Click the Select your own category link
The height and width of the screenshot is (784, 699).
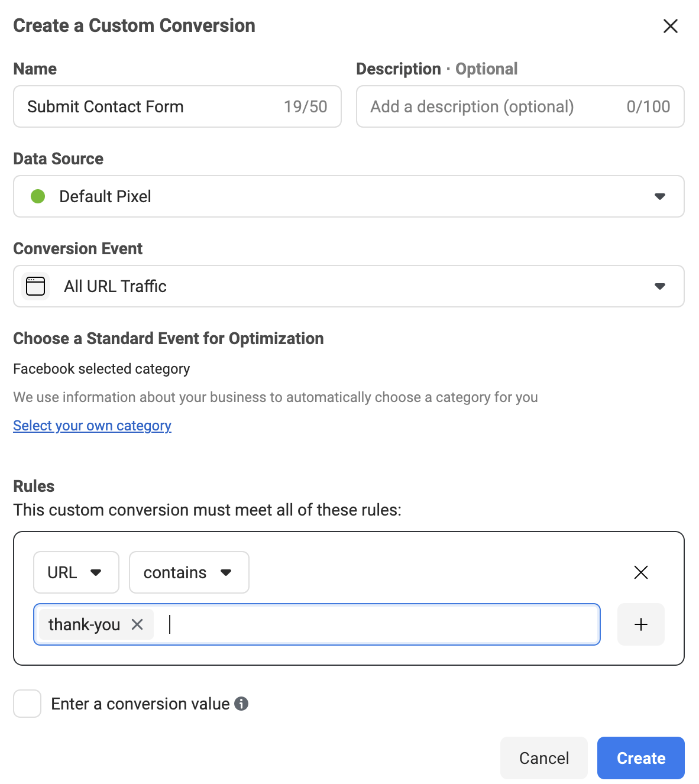pyautogui.click(x=92, y=426)
